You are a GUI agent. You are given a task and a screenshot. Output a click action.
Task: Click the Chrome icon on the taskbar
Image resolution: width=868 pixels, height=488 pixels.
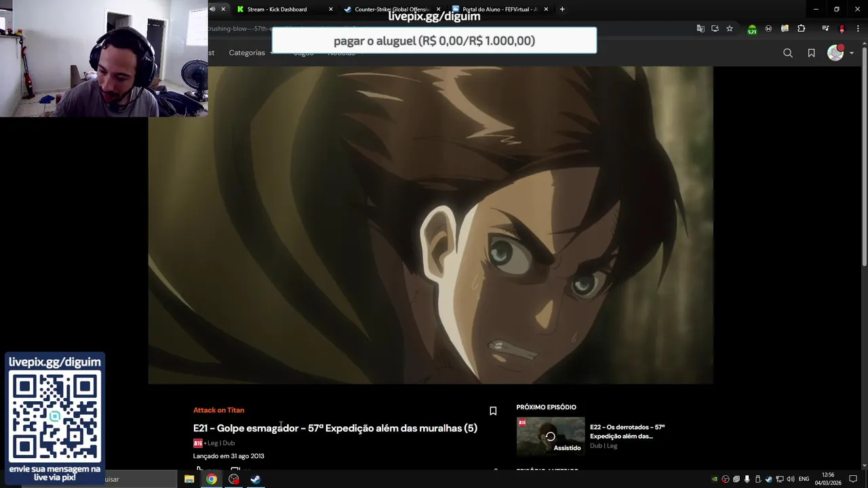[x=212, y=479]
